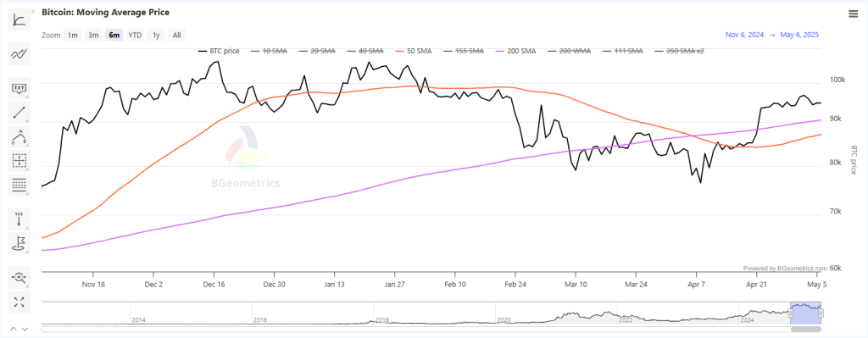Image resolution: width=868 pixels, height=338 pixels.
Task: Select the TXT text label annotation tool
Action: click(x=19, y=88)
